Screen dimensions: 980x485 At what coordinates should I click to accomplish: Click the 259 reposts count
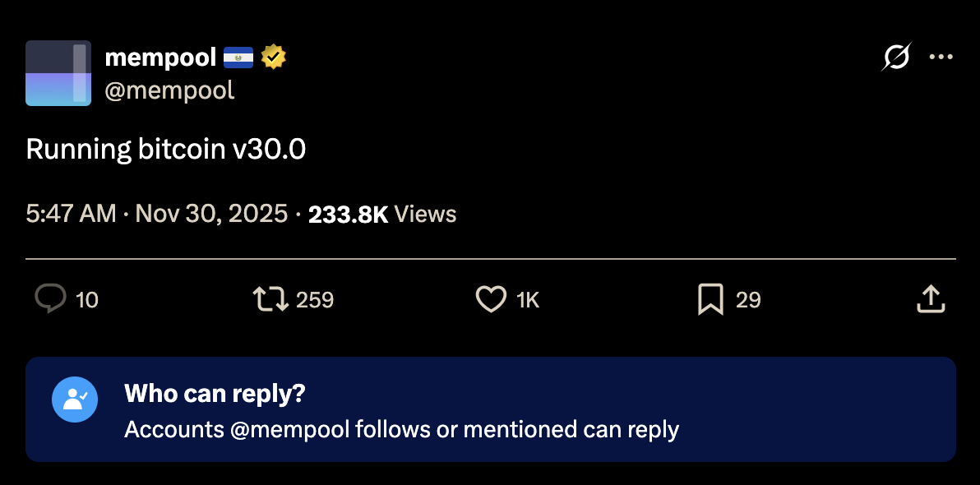pyautogui.click(x=315, y=300)
